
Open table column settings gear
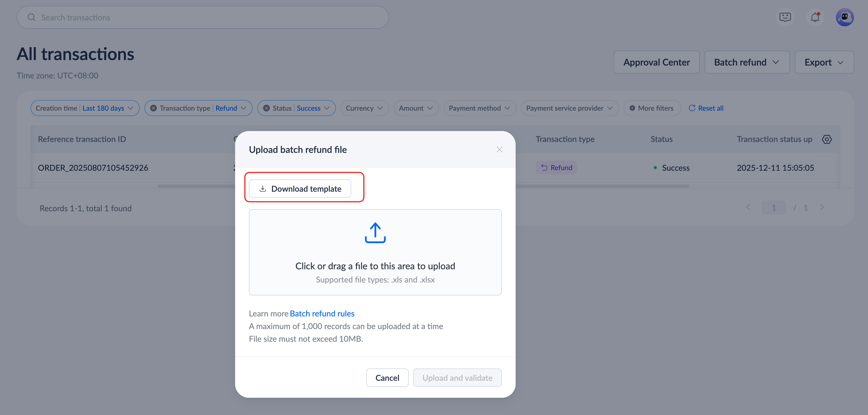[x=827, y=139]
